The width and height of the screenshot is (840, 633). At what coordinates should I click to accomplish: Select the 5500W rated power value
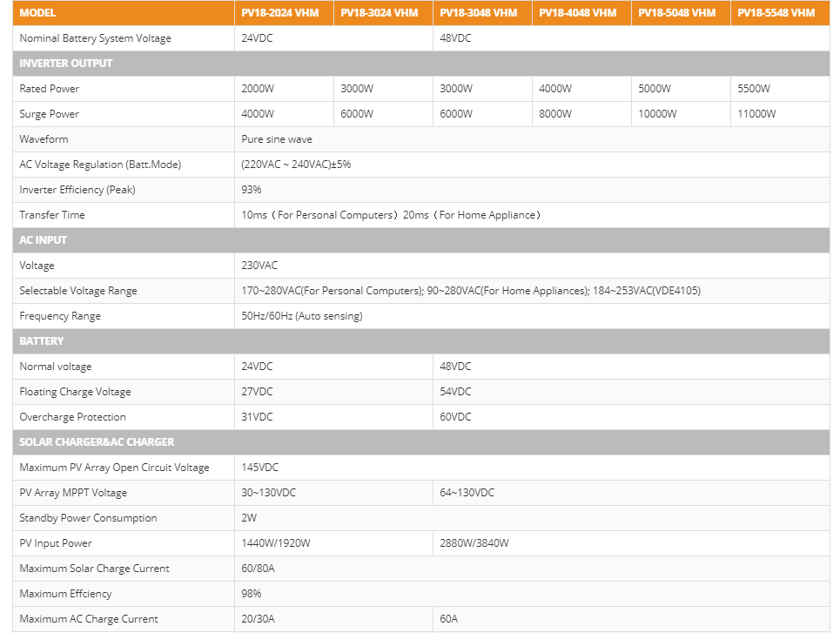click(754, 89)
